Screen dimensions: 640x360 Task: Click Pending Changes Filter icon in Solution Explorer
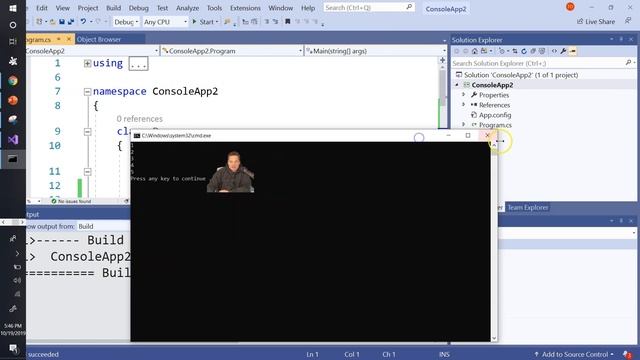coord(502,51)
